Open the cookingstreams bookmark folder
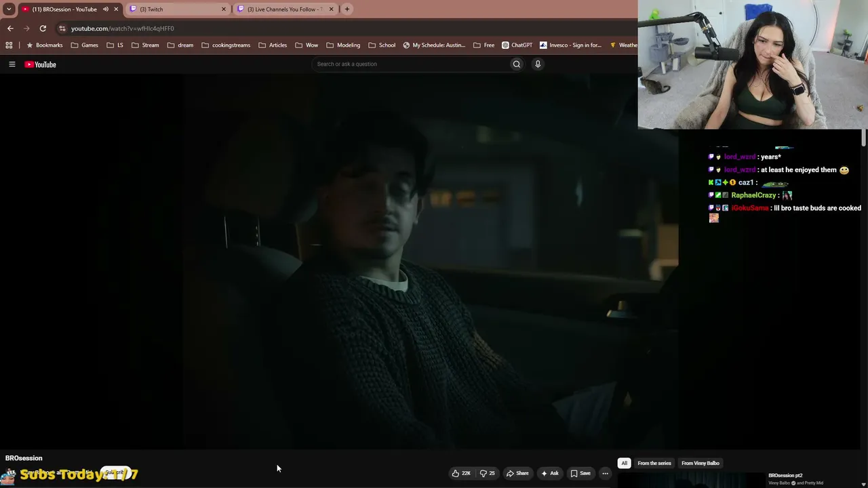This screenshot has width=868, height=488. pyautogui.click(x=226, y=45)
